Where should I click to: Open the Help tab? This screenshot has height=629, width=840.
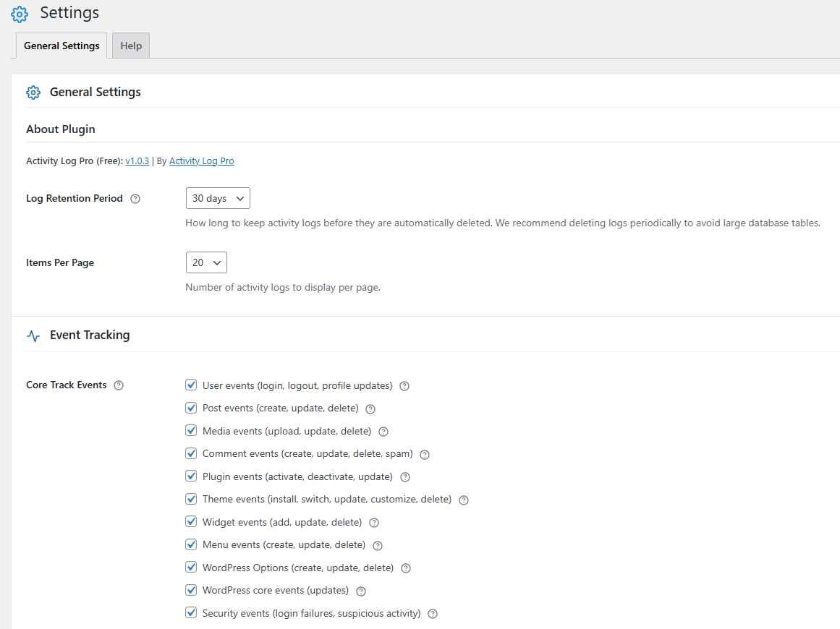(131, 46)
